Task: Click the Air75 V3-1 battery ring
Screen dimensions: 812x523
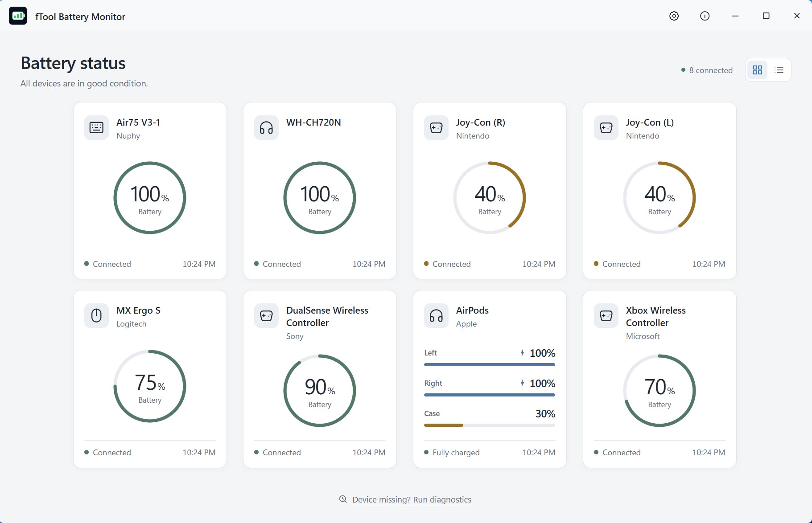Action: [150, 198]
